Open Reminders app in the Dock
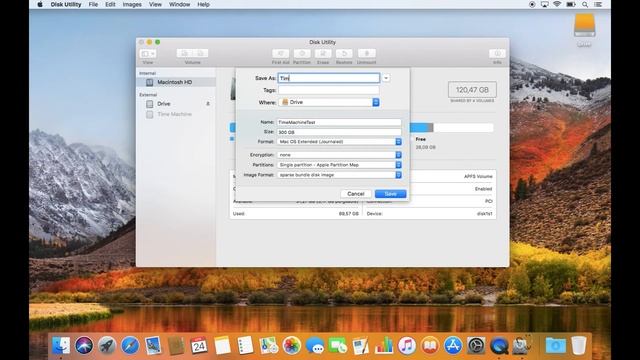The image size is (640, 360). coord(245,346)
